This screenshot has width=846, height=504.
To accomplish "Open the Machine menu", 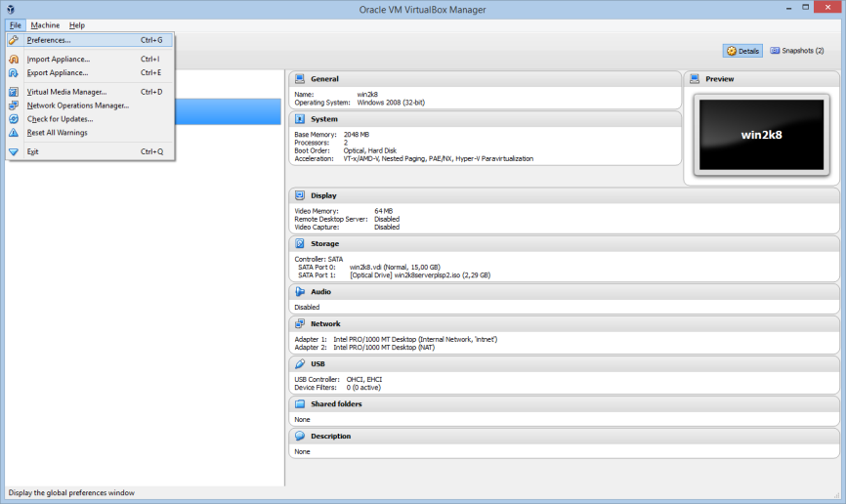I will point(45,24).
